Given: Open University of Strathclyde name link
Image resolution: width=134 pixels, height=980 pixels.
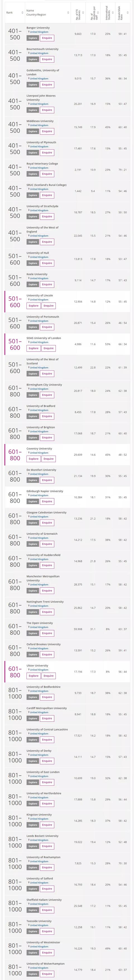Looking at the screenshot, I should (42, 206).
